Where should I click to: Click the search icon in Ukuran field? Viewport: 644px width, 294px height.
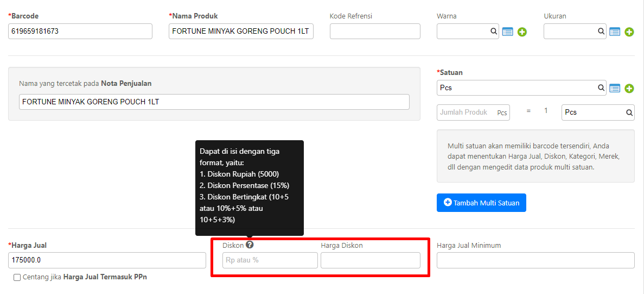[601, 32]
